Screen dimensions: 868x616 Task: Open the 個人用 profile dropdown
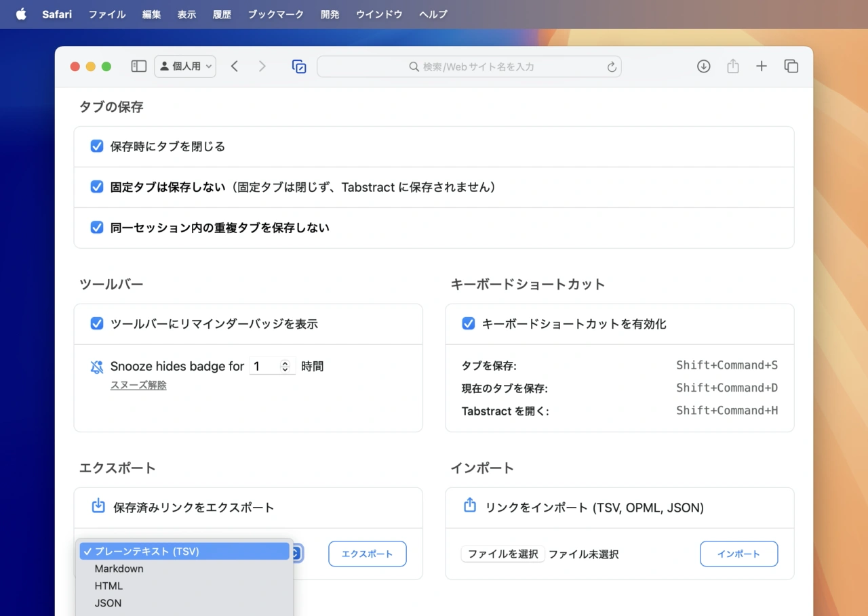(x=185, y=66)
